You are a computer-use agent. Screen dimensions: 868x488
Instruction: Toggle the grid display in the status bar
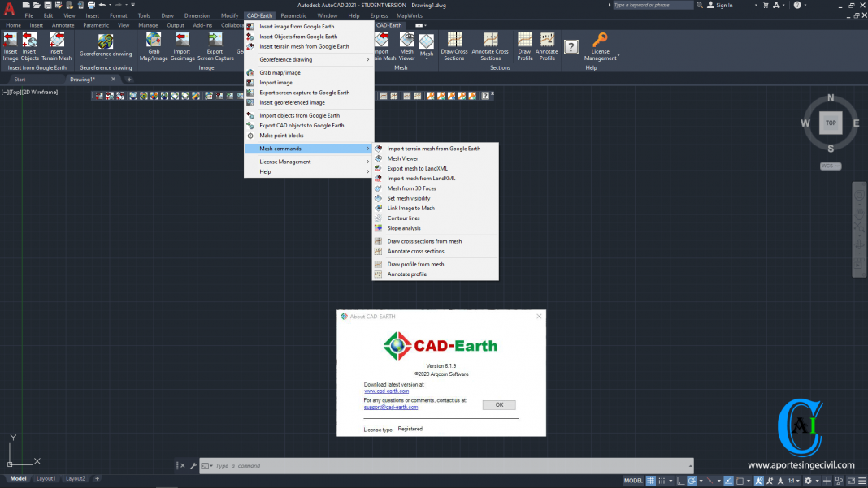pos(652,480)
